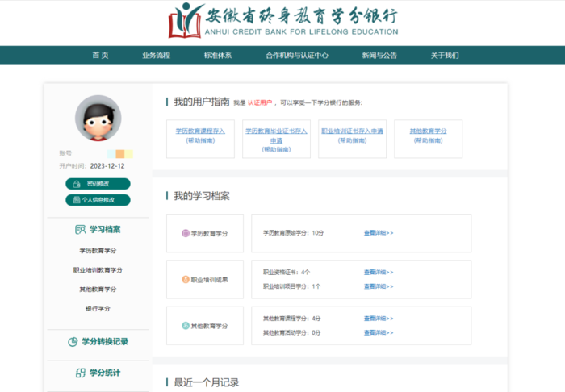Open the 学分转换记录 sidebar section
The height and width of the screenshot is (392, 565).
click(98, 342)
